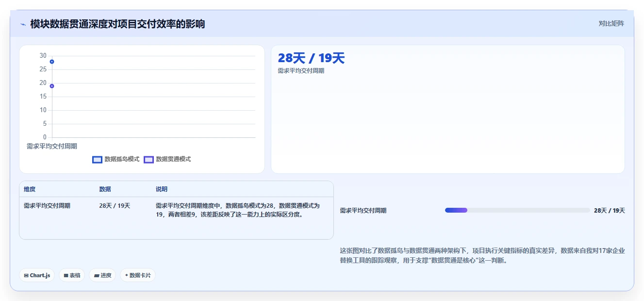Open the 对比矩阵 label in header

pos(611,23)
